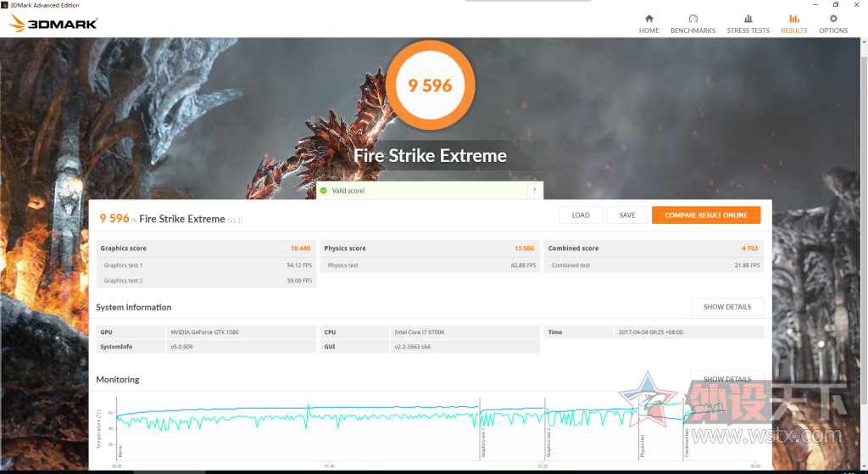868x474 pixels.
Task: Click the Combined score label
Action: [574, 248]
